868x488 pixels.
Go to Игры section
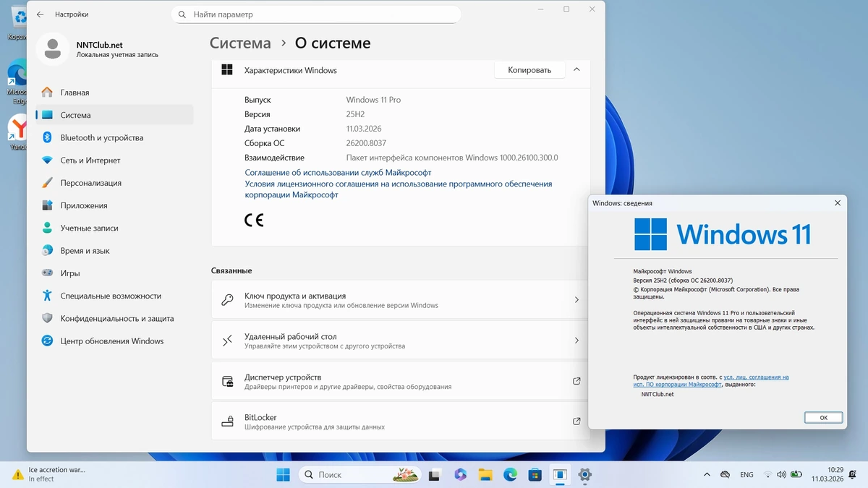[x=114, y=273]
